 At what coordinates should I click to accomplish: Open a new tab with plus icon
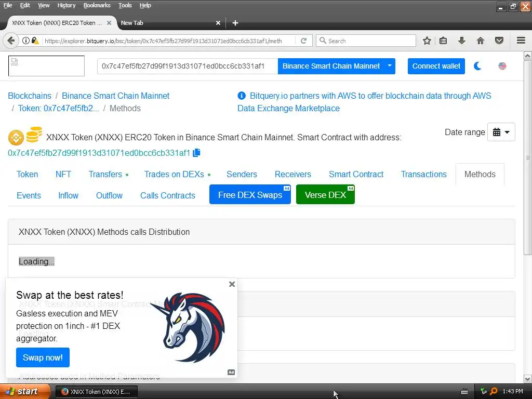click(x=235, y=23)
